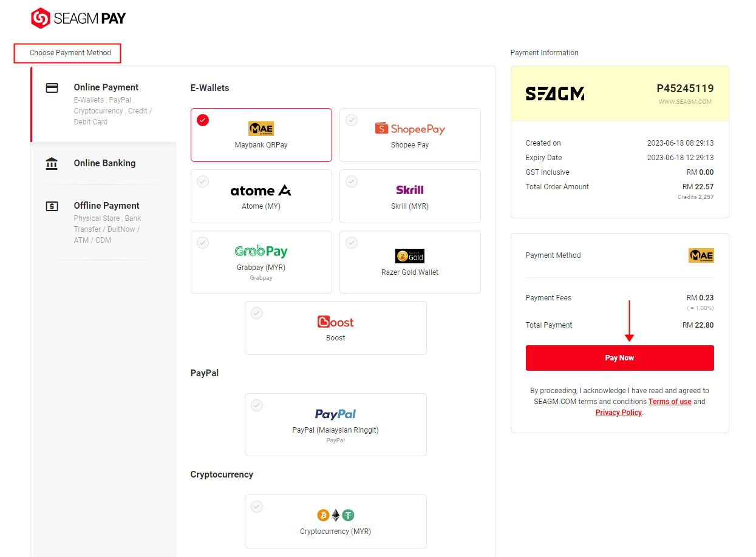Click the green GrabPay logo

pos(261,251)
